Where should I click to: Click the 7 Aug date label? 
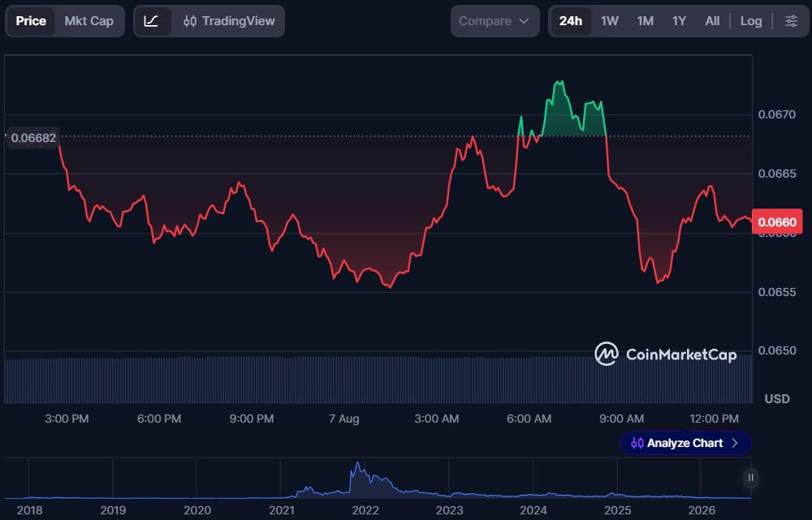[x=343, y=419]
